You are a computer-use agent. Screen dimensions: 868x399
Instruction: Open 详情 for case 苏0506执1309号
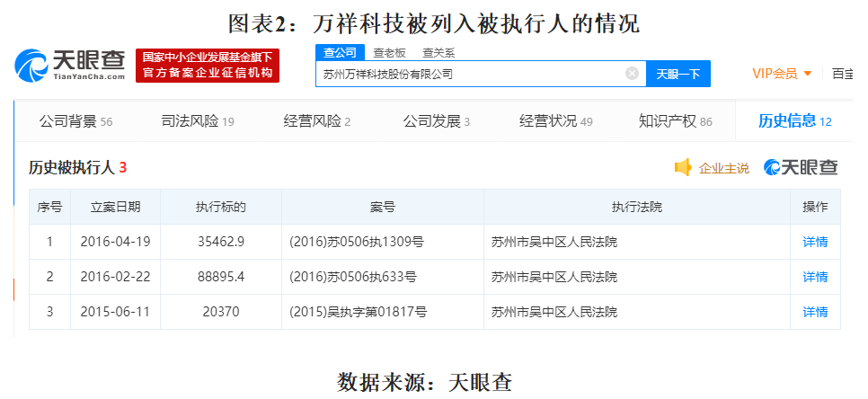tap(815, 242)
